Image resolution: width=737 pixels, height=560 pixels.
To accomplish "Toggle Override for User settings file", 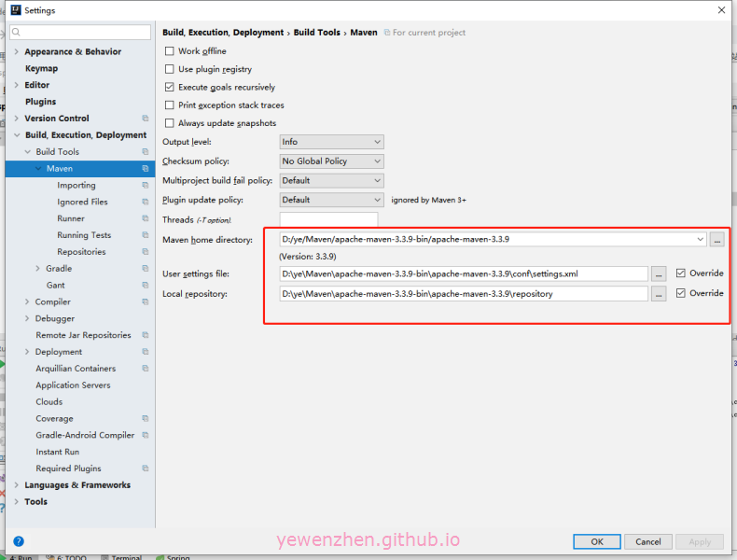I will pos(681,273).
